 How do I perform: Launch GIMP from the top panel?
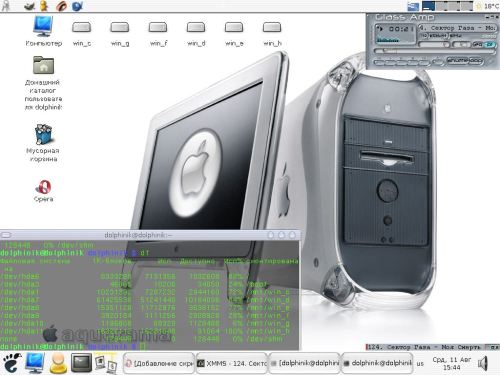[x=30, y=6]
